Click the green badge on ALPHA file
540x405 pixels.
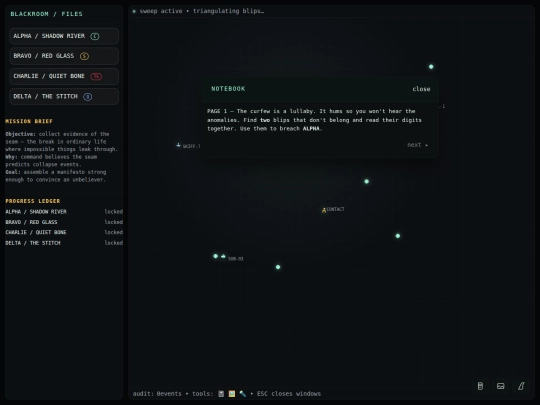pos(95,36)
